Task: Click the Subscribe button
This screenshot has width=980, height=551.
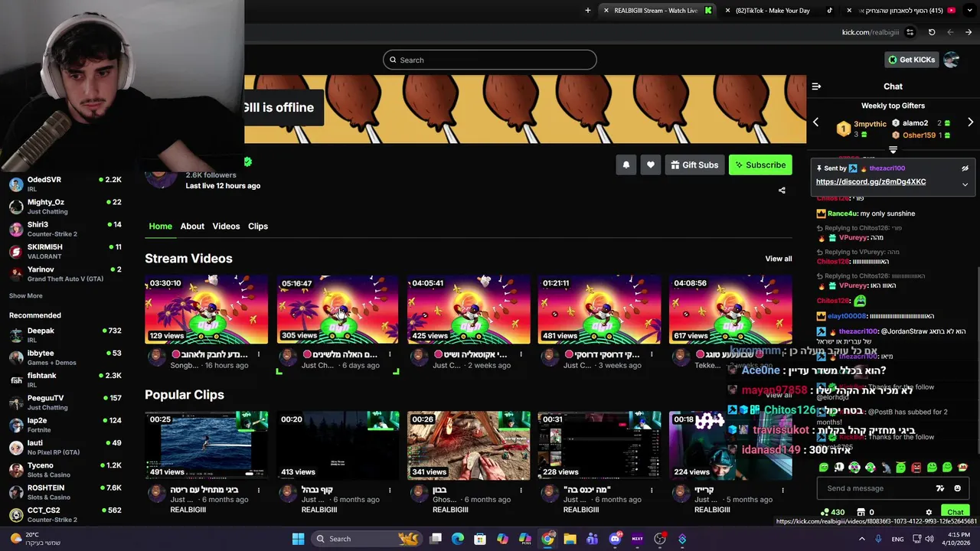Action: 760,165
